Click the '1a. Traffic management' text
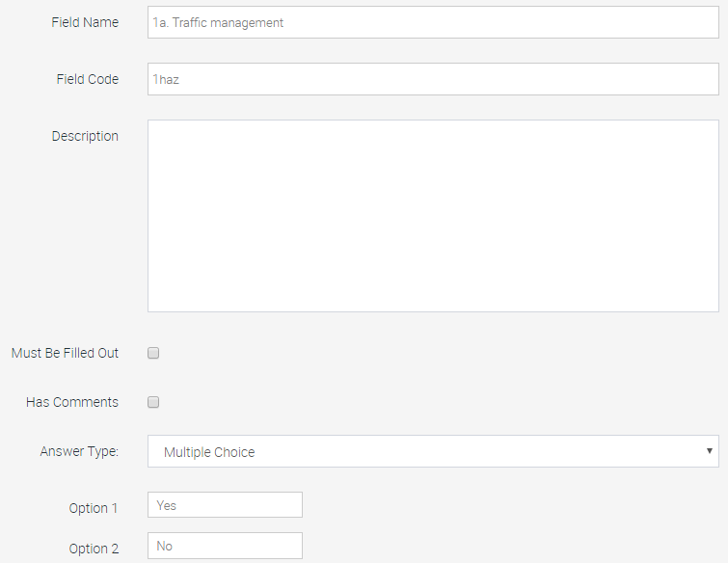 pyautogui.click(x=218, y=22)
